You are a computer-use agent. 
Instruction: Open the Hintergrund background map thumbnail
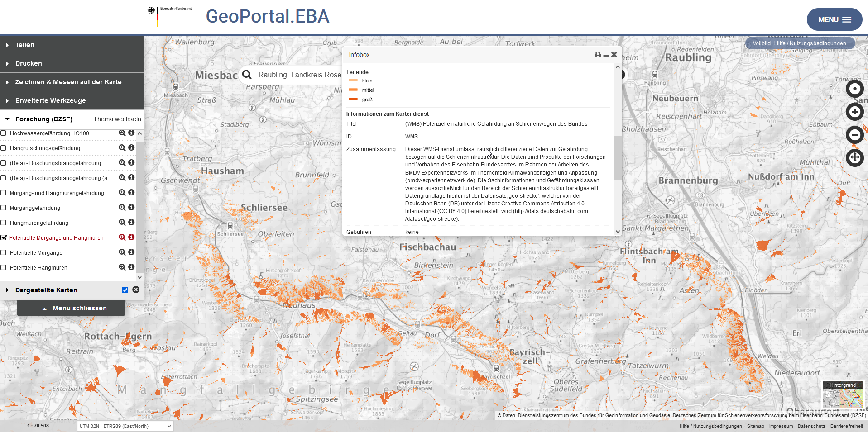point(843,395)
